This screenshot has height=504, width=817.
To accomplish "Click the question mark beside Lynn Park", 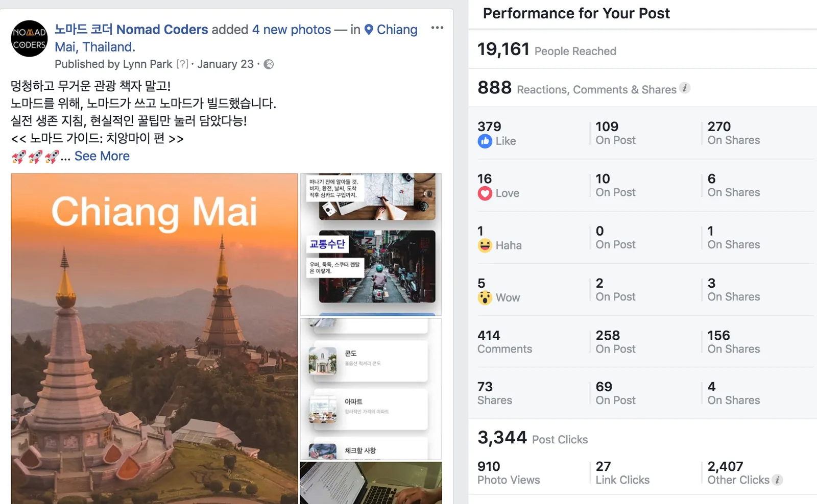I will (x=182, y=64).
